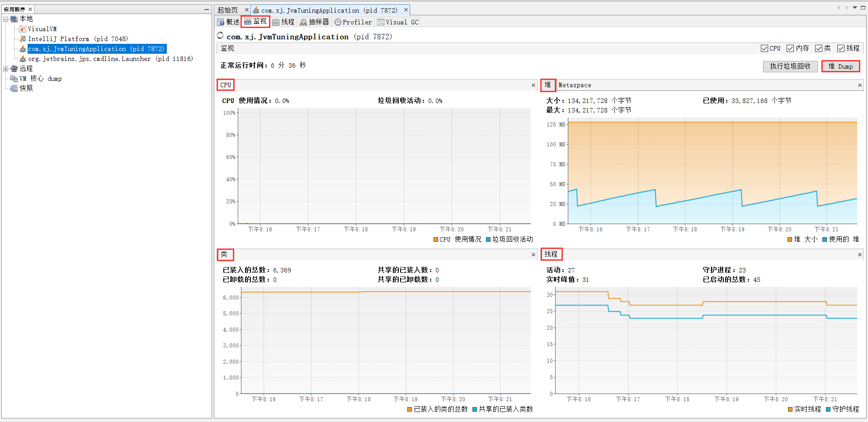The image size is (868, 422).
Task: Click the Overview (概述) tab icon
Action: pos(221,22)
